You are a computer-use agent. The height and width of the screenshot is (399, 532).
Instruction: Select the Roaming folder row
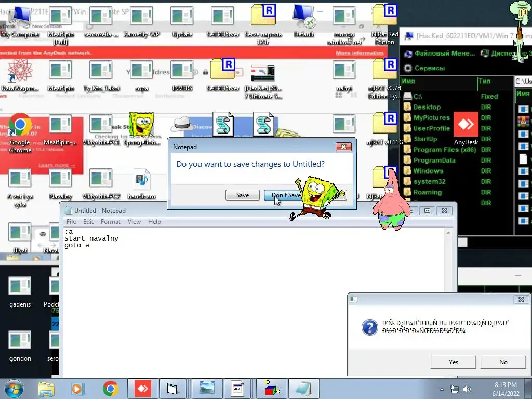click(457, 192)
